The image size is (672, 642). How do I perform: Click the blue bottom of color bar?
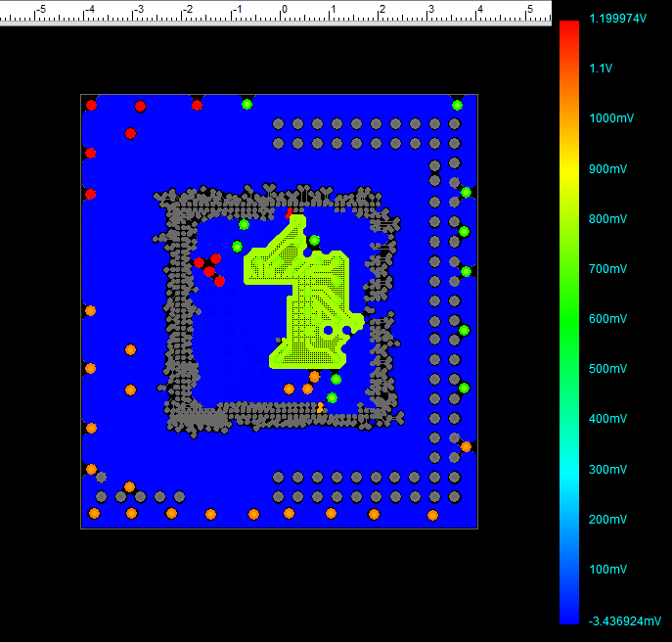568,615
